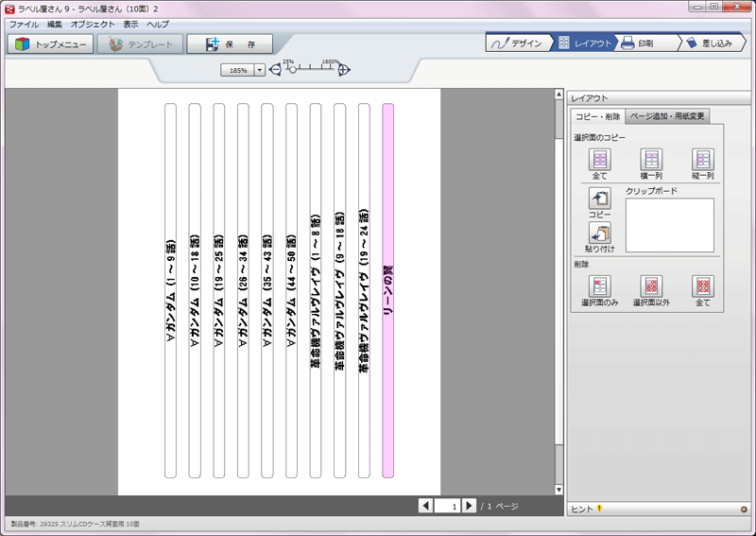This screenshot has height=536, width=756.
Task: Click the page number field
Action: (447, 506)
